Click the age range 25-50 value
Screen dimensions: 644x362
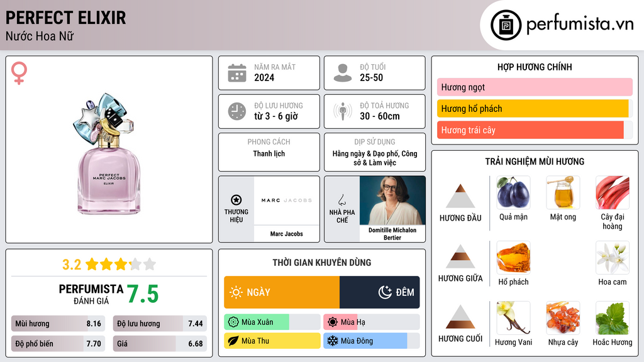click(x=371, y=77)
